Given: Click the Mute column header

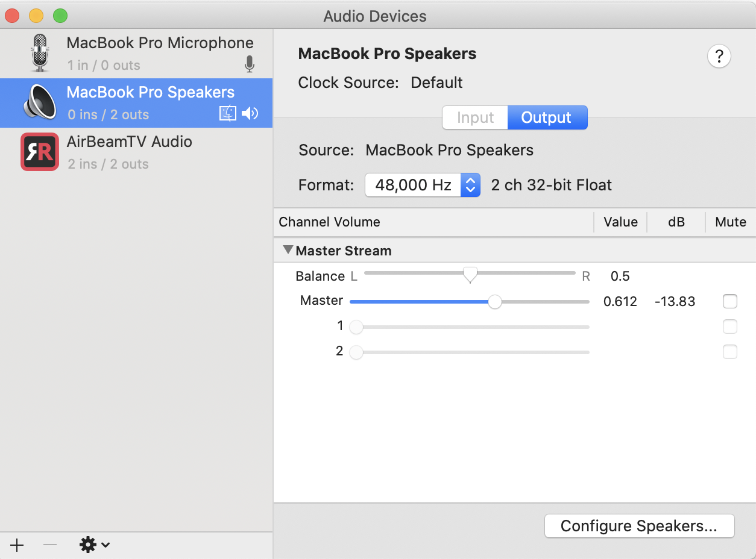Looking at the screenshot, I should coord(731,222).
